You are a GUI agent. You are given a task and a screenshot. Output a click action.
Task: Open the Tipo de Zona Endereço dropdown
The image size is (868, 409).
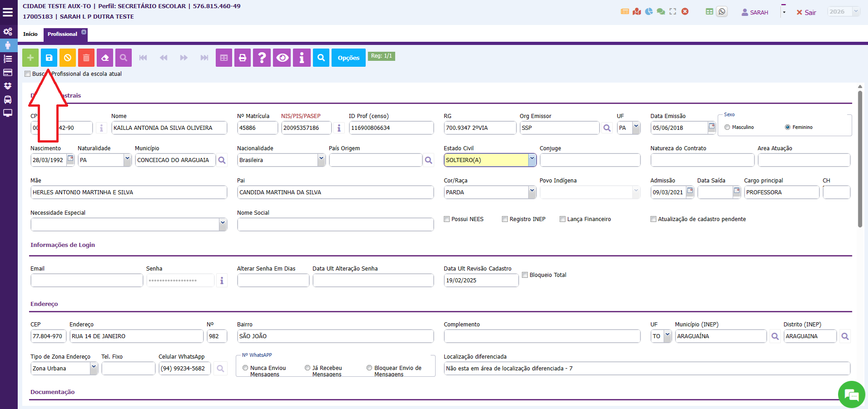[x=94, y=368]
